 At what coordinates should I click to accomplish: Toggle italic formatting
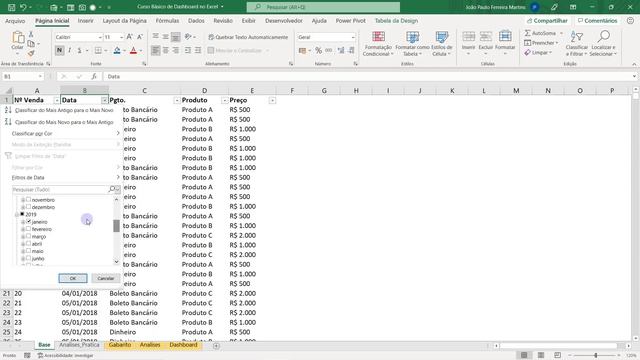[69, 50]
